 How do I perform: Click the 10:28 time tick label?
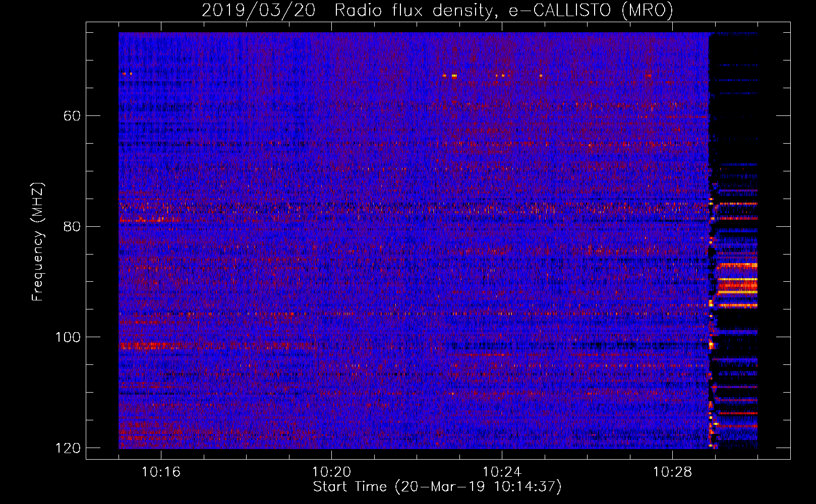(672, 472)
